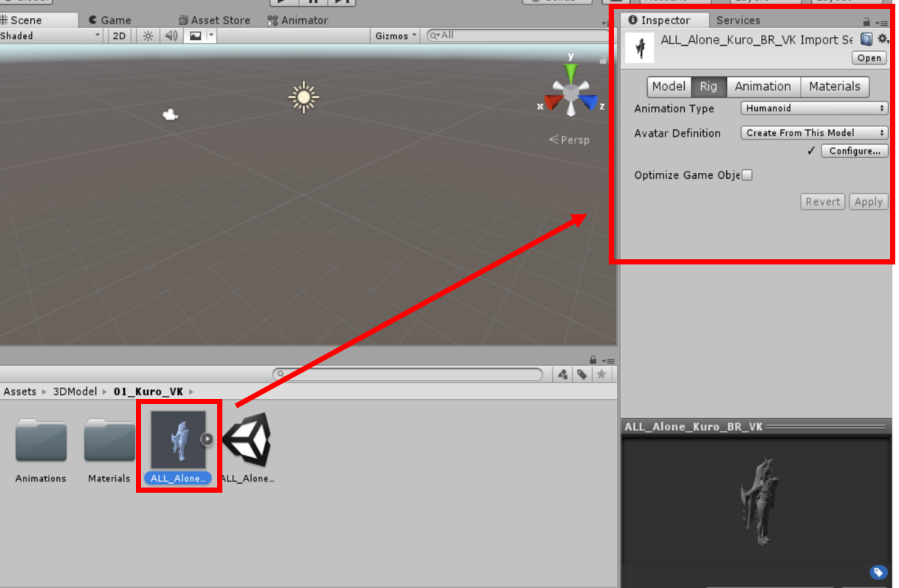Switch to the Animation import tab
This screenshot has height=588, width=899.
[762, 86]
